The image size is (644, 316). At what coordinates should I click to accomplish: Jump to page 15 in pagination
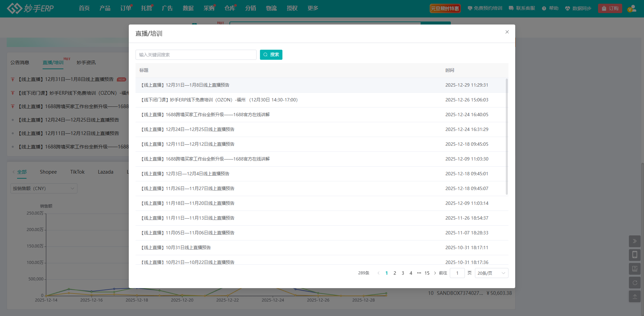pyautogui.click(x=427, y=273)
